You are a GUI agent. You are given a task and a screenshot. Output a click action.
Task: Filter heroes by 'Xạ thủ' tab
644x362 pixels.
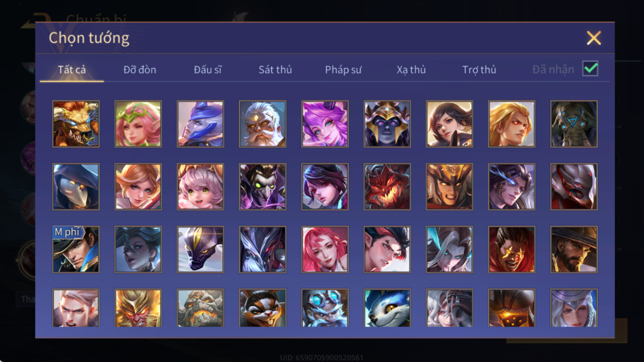click(x=411, y=70)
